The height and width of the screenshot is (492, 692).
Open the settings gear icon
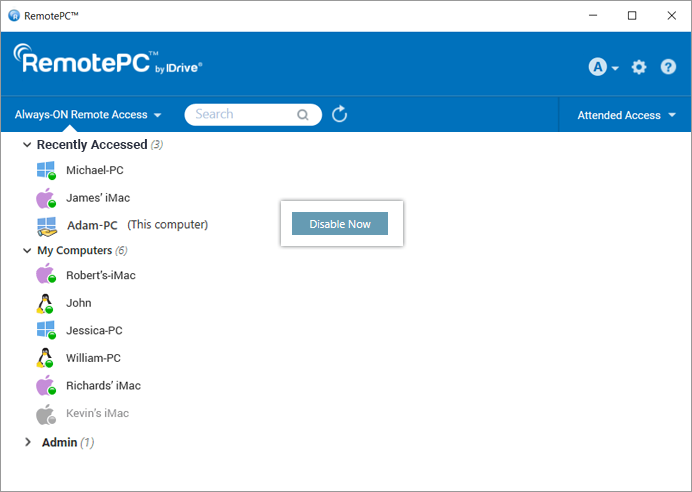(x=639, y=67)
